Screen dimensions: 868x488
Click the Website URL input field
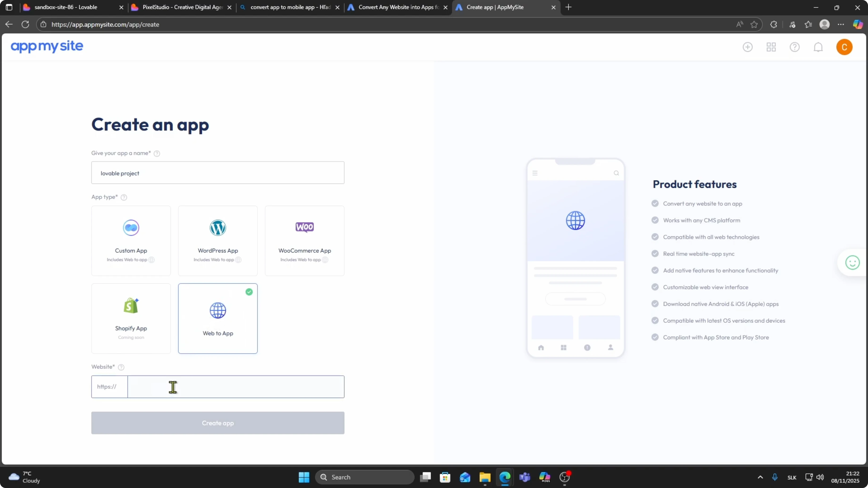(236, 387)
